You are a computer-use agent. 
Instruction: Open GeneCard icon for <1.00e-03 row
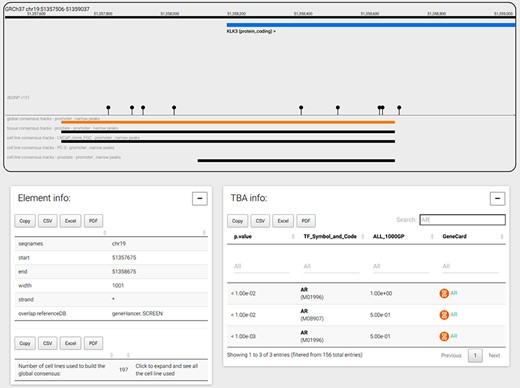coord(444,336)
